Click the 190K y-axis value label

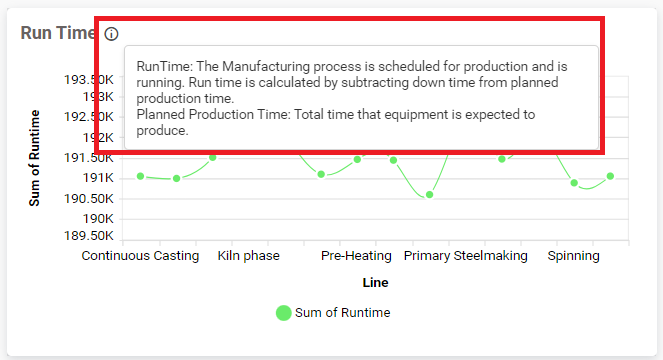pos(98,219)
